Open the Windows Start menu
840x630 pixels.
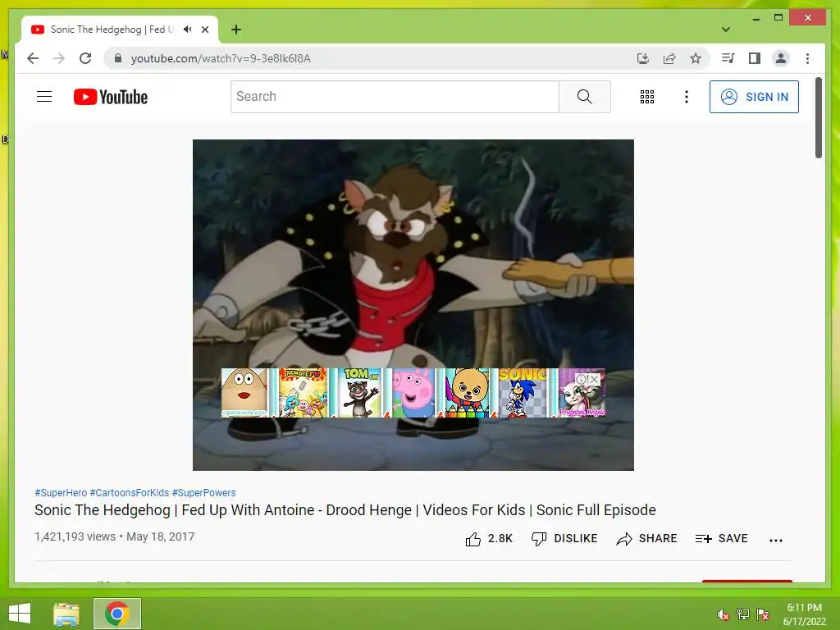coord(20,614)
